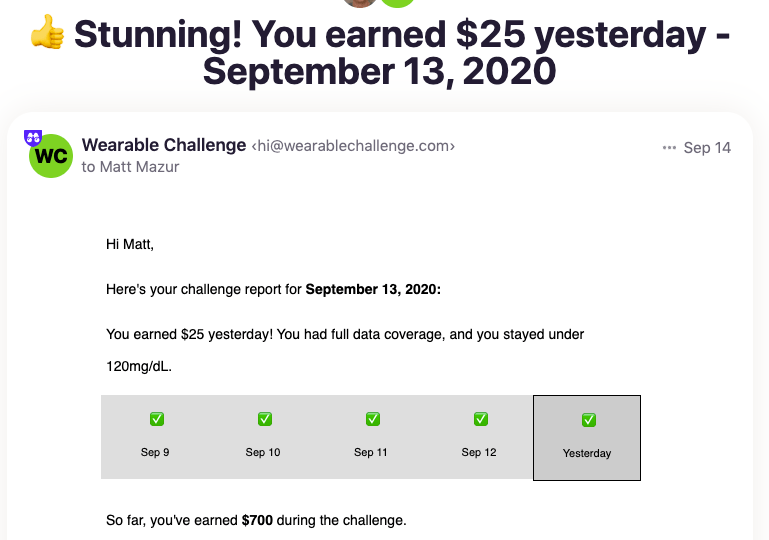769x540 pixels.
Task: Click the hi@wearablechallenge.com email address
Action: (353, 146)
